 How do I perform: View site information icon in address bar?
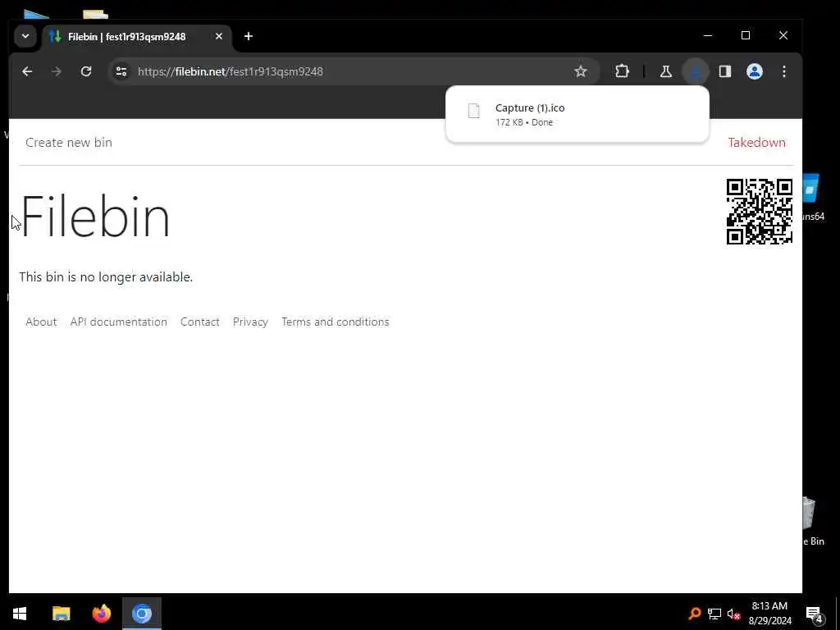tap(121, 71)
